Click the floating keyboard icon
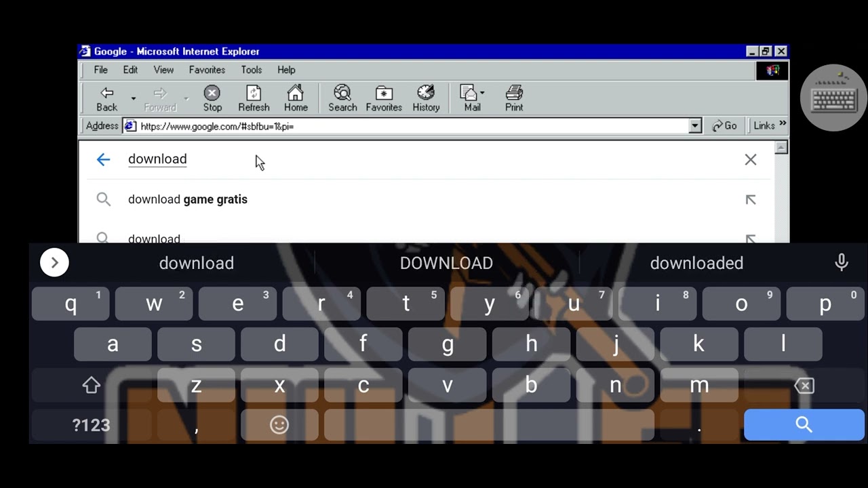Image resolution: width=868 pixels, height=488 pixels. tap(833, 98)
